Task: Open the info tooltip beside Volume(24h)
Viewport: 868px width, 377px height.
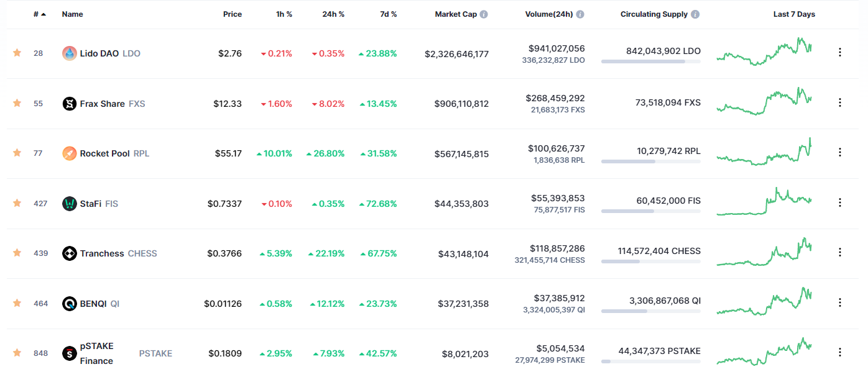Action: point(580,14)
